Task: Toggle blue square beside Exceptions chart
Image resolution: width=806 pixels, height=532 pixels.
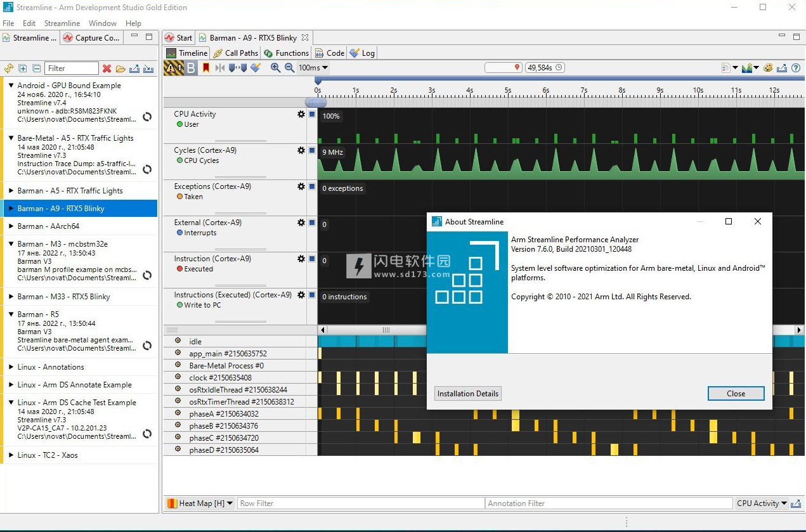Action: click(x=312, y=186)
